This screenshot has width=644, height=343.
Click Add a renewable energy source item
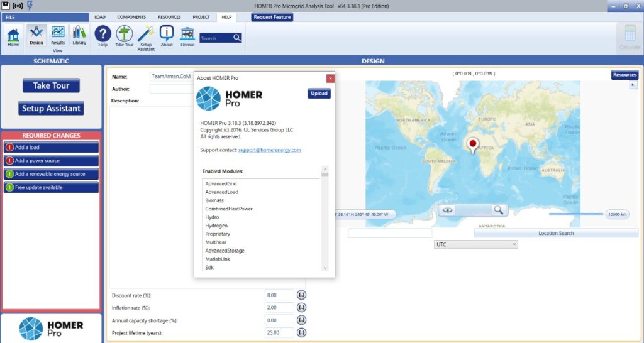[52, 174]
